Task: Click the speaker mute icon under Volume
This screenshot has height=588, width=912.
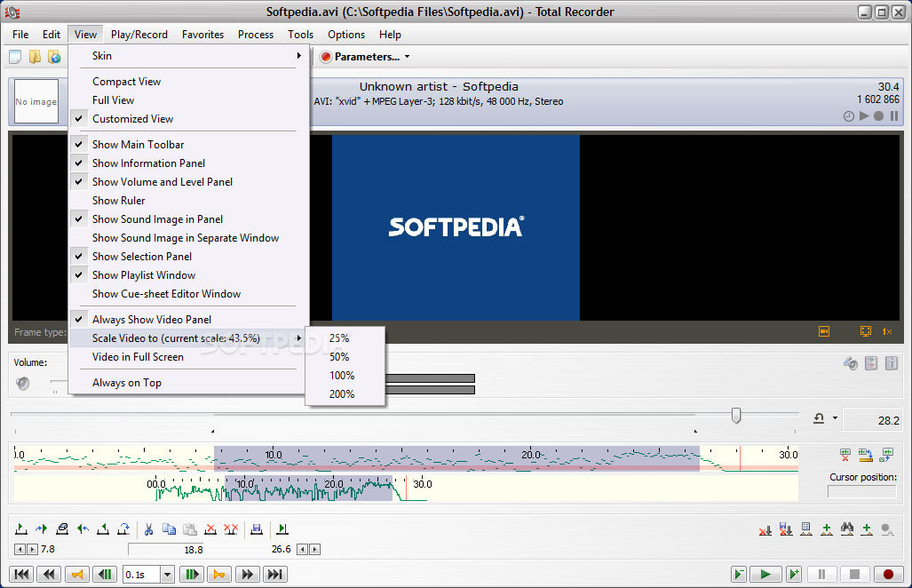Action: coord(23,384)
